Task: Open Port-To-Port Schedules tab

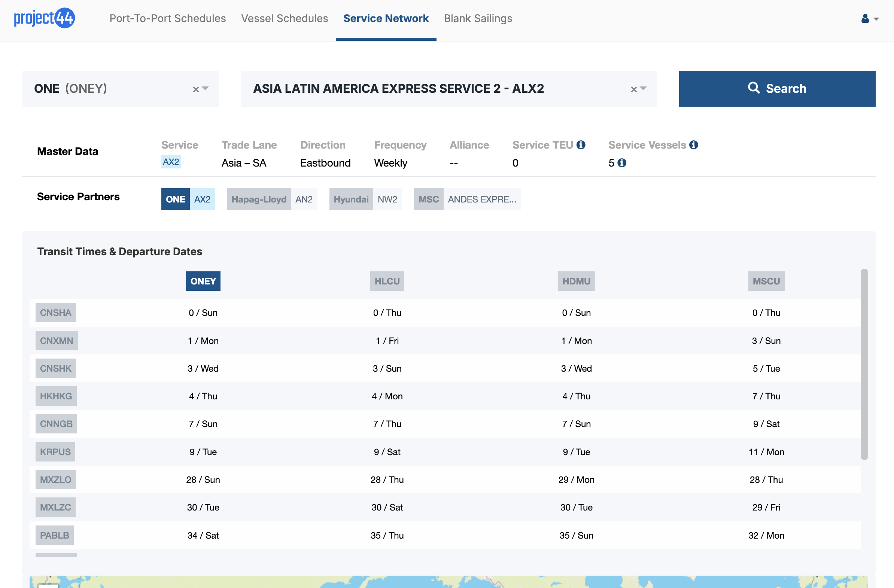Action: pyautogui.click(x=167, y=18)
